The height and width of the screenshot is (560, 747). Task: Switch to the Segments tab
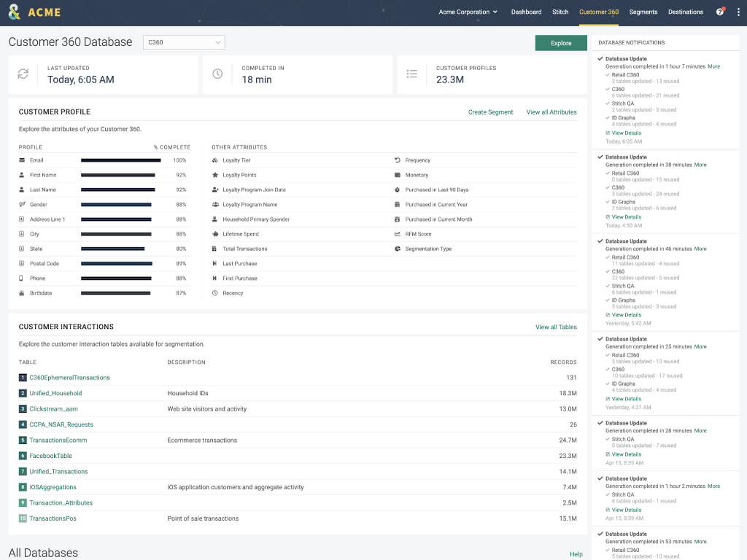(x=643, y=12)
